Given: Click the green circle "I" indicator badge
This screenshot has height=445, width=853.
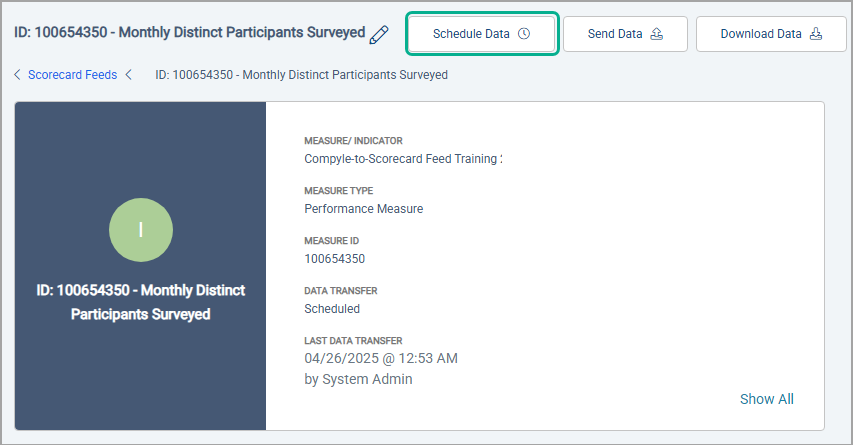Looking at the screenshot, I should tap(140, 229).
